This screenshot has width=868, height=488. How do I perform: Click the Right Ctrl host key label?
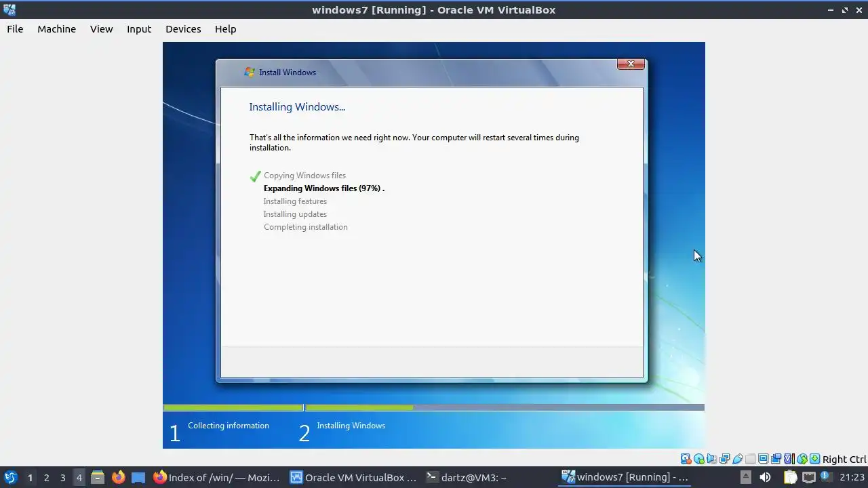pyautogui.click(x=844, y=459)
